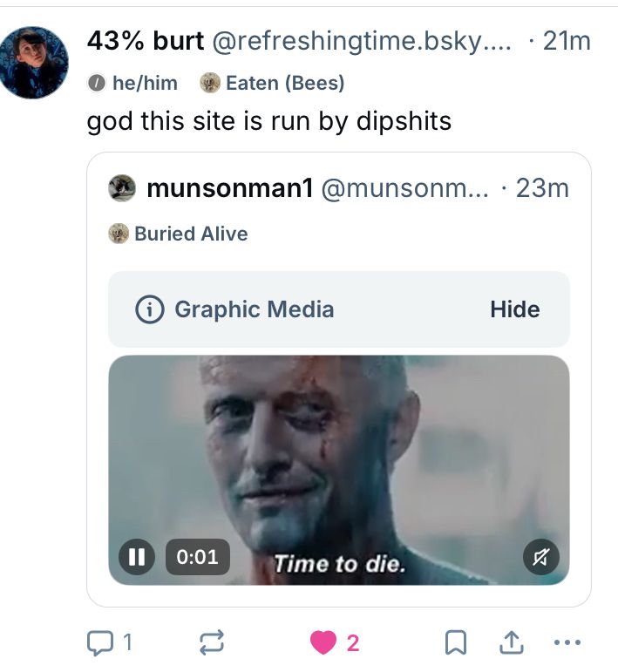Click the munsonman1 display name
The width and height of the screenshot is (618, 672).
(230, 187)
